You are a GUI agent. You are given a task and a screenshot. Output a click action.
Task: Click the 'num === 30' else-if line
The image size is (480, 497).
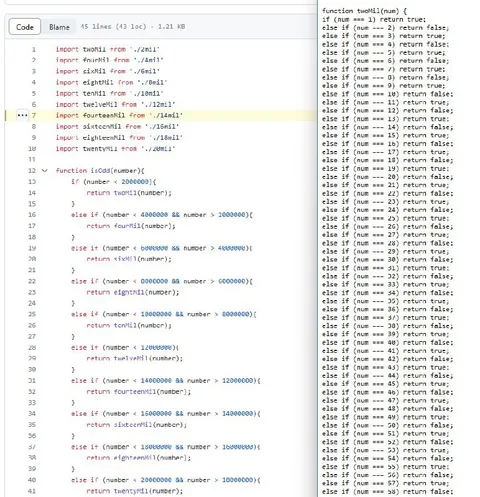point(388,260)
